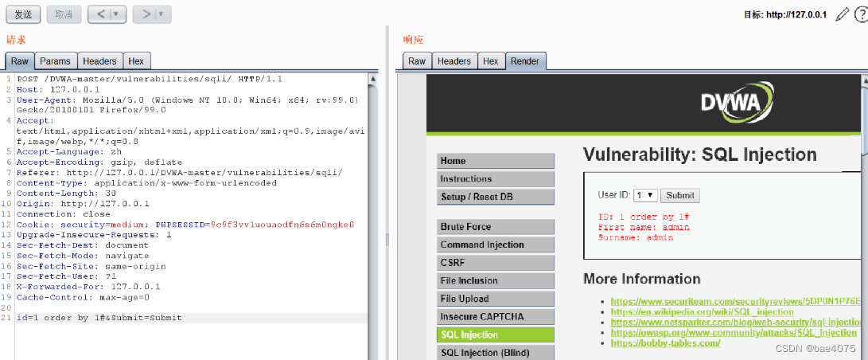The width and height of the screenshot is (868, 360).
Task: Click the response pane vertical scrollbar thumb
Action: pos(864,121)
